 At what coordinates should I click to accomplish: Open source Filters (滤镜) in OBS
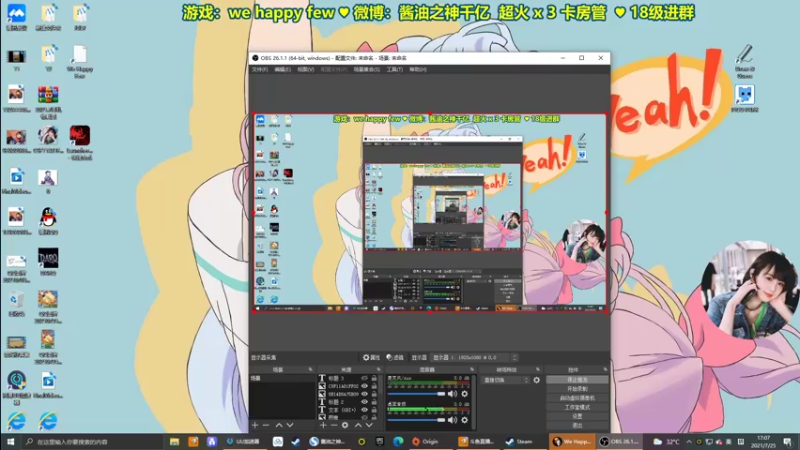tap(395, 357)
